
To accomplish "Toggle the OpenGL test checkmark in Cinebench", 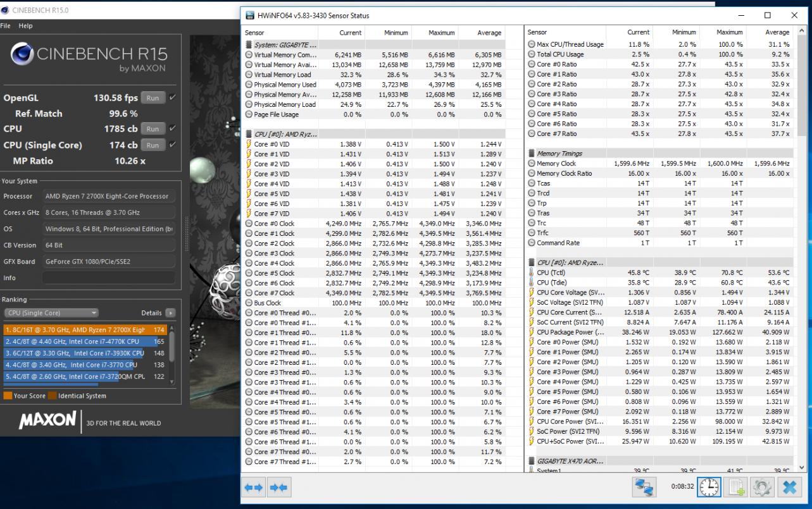I will pos(173,98).
